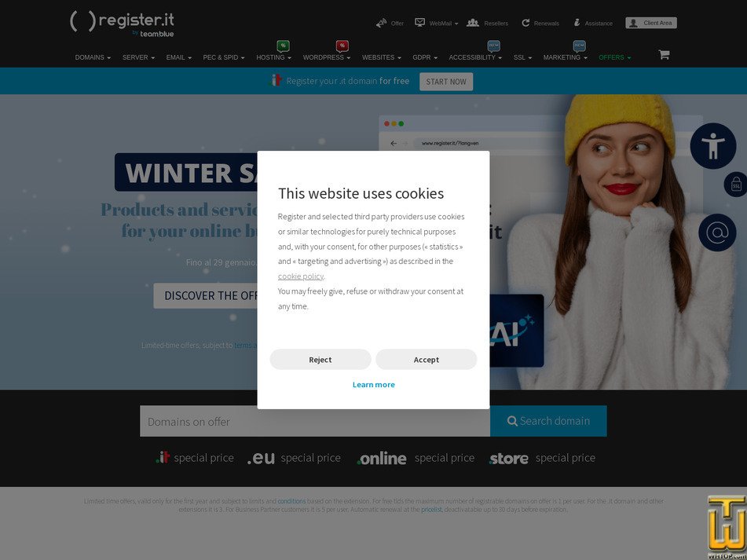
Task: Click the register.it logo
Action: pos(122,21)
